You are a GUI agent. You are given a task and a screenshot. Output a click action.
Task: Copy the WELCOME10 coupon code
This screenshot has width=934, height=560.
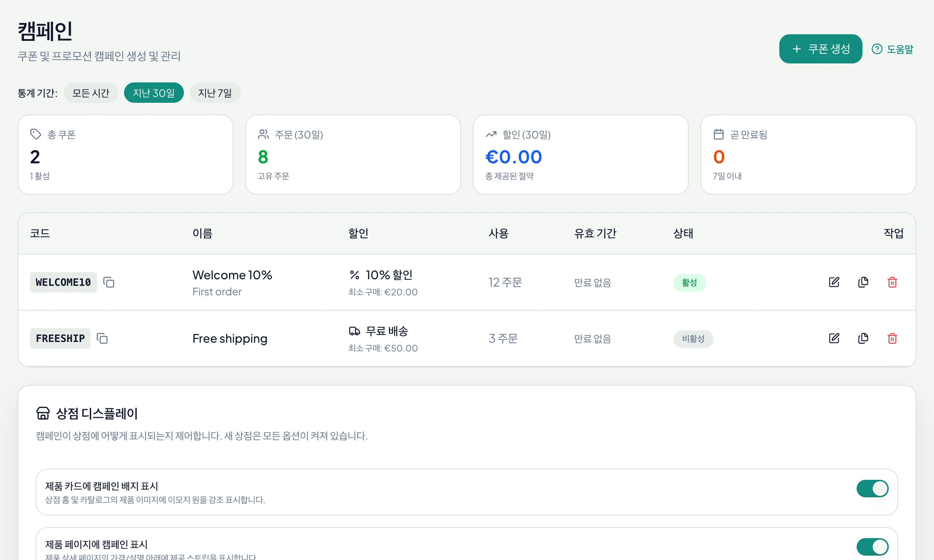[109, 282]
